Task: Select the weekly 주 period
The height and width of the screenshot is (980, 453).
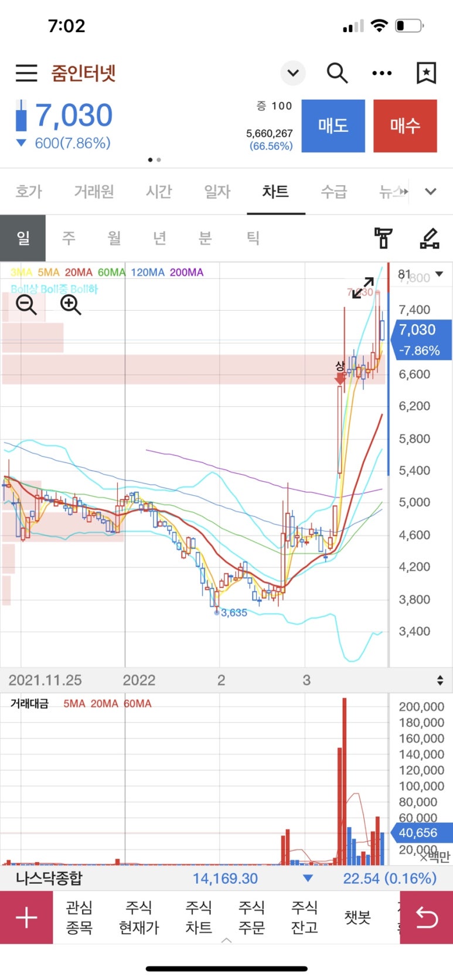Action: tap(69, 238)
